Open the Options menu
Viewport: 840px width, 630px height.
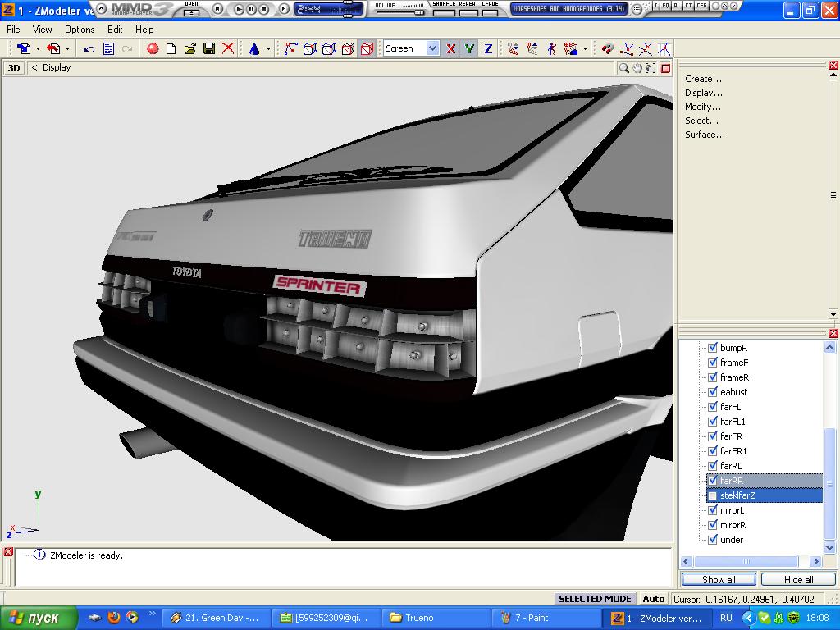pos(80,30)
